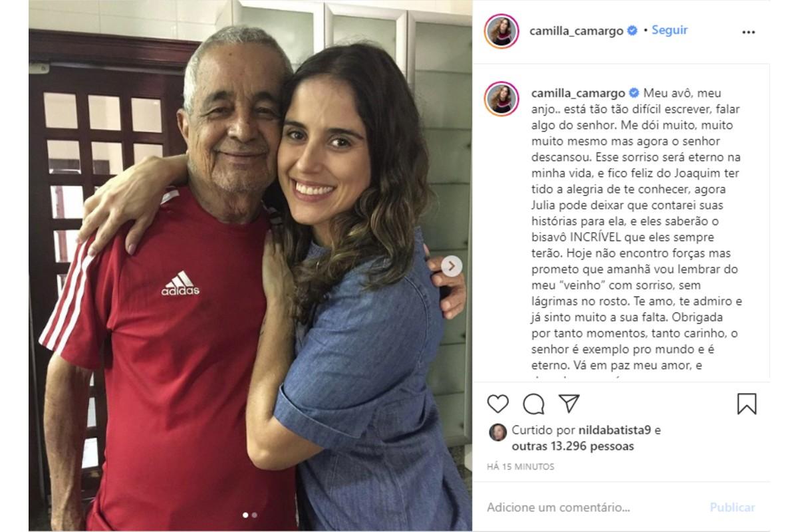Save the post with the bookmark icon
798x532 pixels.
(747, 404)
